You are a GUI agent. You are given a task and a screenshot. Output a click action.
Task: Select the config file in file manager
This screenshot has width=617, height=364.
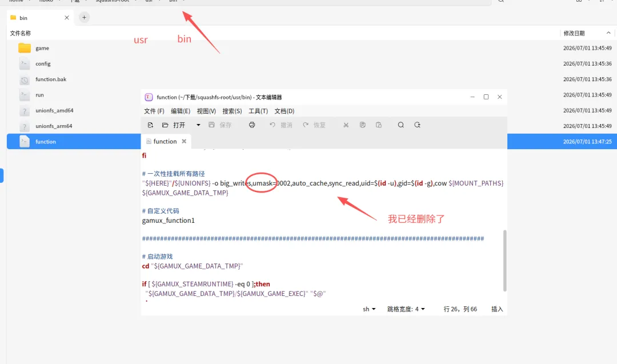pyautogui.click(x=43, y=64)
